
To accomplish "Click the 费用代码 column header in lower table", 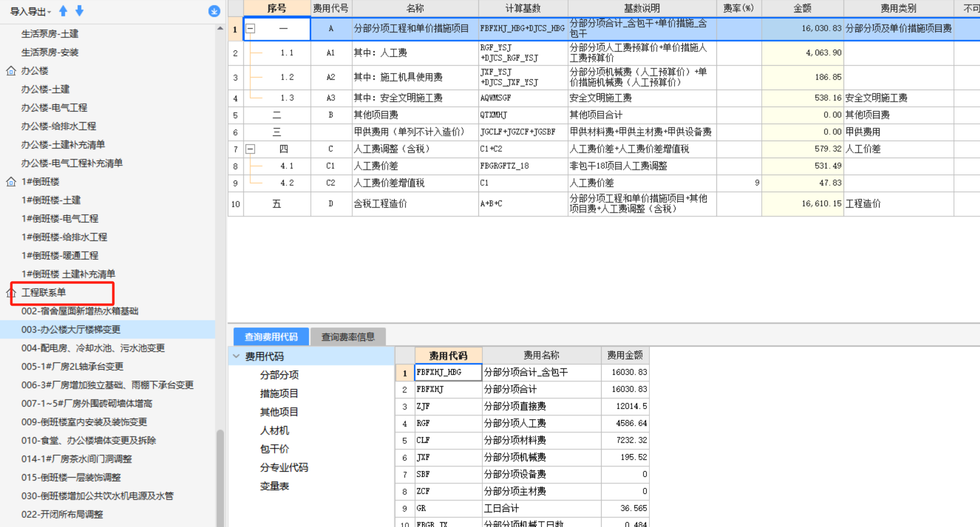I will (x=448, y=355).
